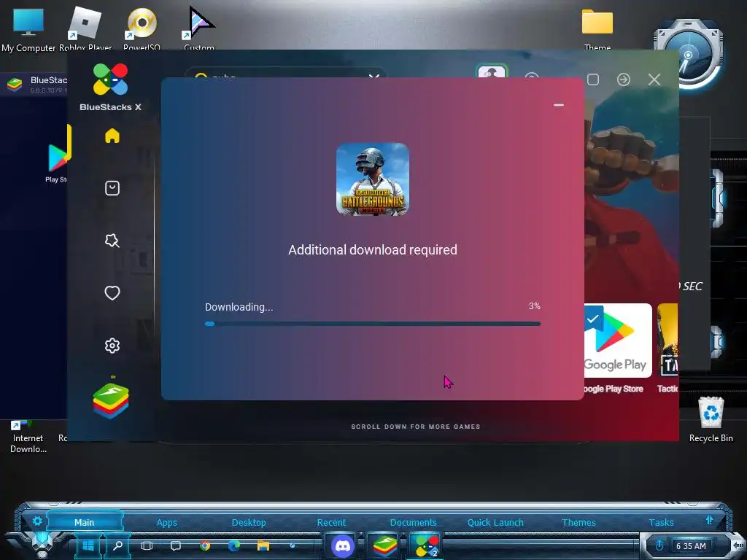Open taskbar search magnifier
The width and height of the screenshot is (747, 560).
point(117,545)
